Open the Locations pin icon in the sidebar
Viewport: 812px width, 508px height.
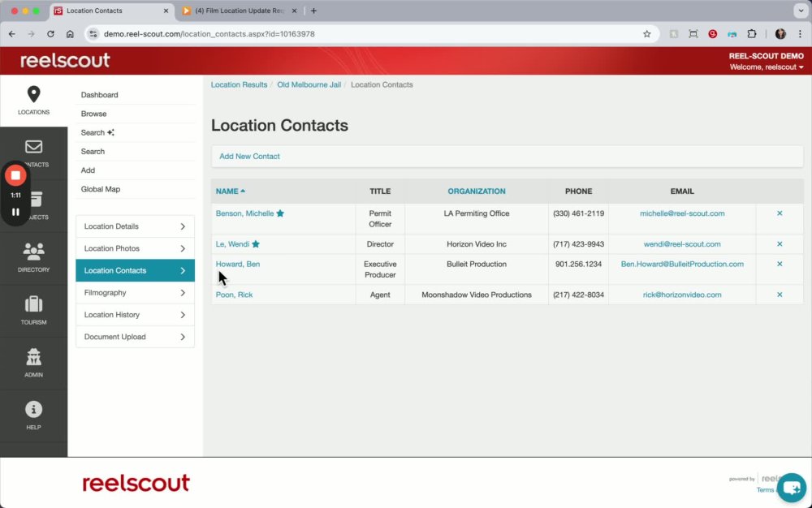tap(33, 94)
